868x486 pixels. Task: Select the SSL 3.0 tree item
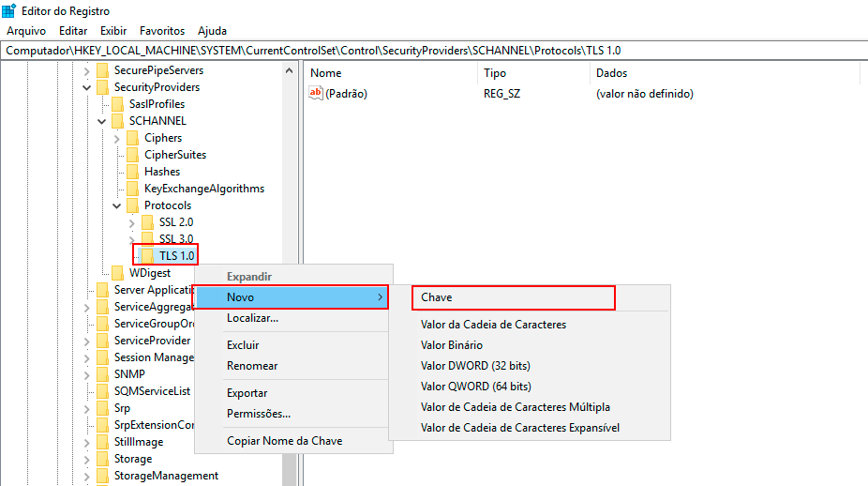pos(176,239)
